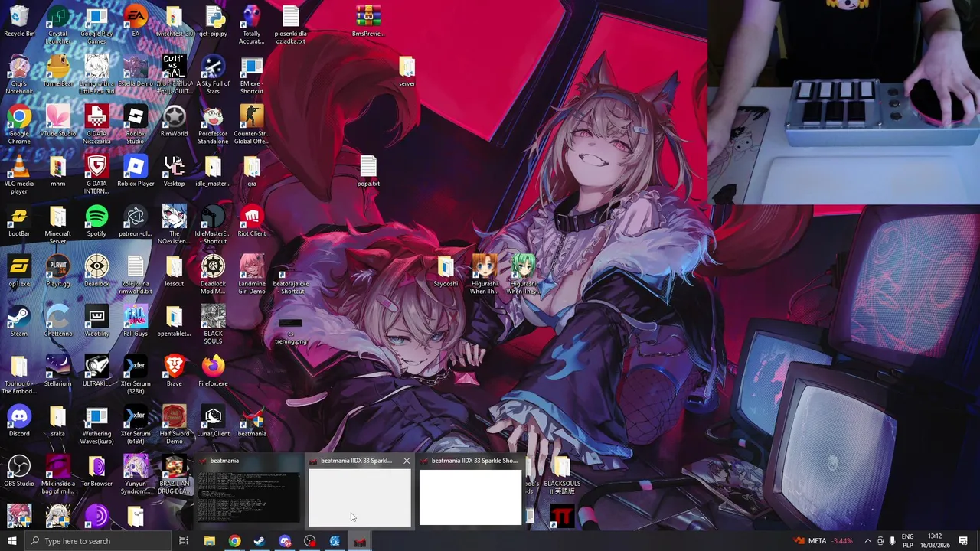Select the server folder icon
Screen dimensions: 980x551
click(x=407, y=71)
